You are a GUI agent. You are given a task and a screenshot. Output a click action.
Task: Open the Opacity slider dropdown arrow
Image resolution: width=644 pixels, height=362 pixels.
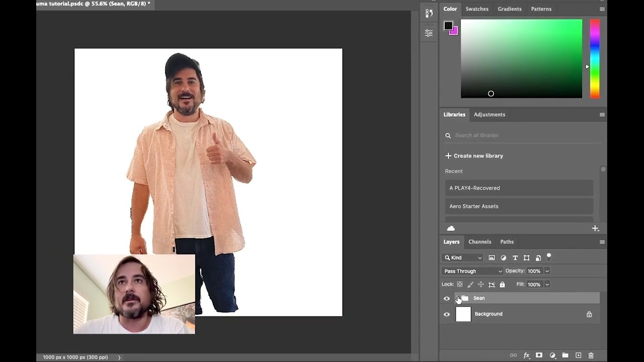tap(547, 271)
